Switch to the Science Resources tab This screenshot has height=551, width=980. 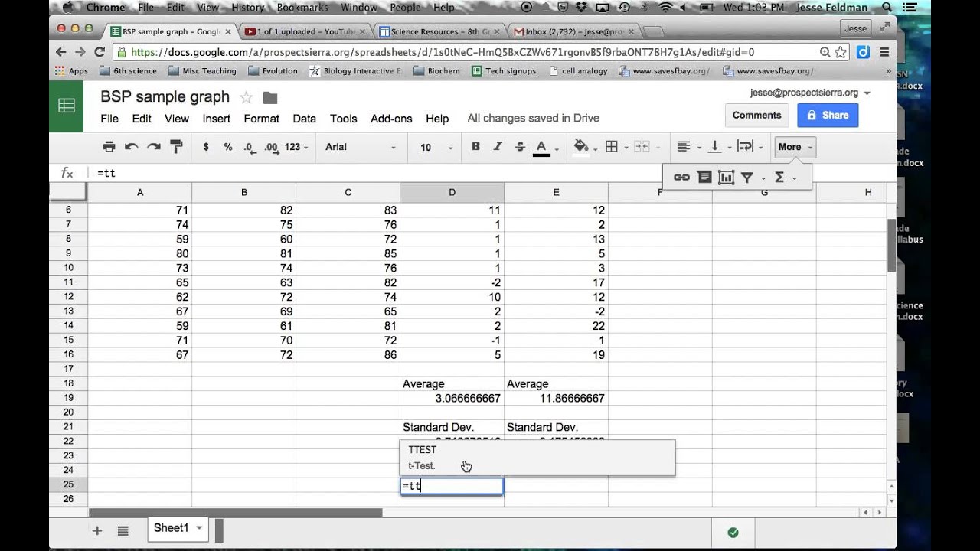click(439, 31)
